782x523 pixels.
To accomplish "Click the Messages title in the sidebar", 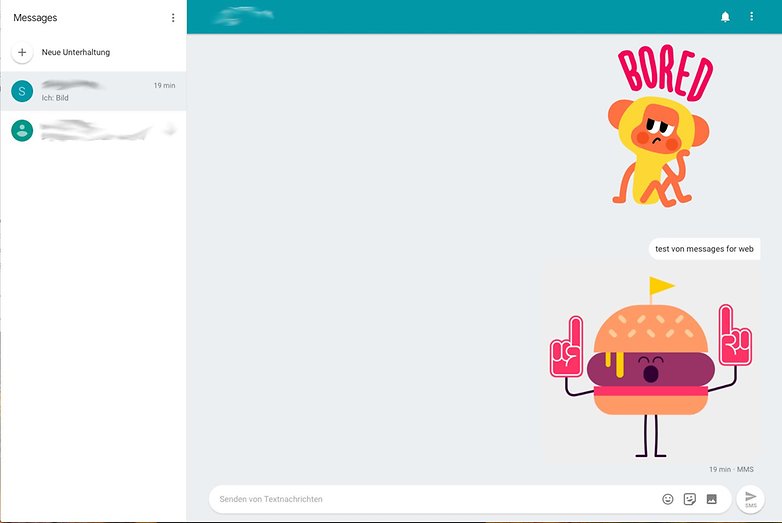I will pos(35,18).
